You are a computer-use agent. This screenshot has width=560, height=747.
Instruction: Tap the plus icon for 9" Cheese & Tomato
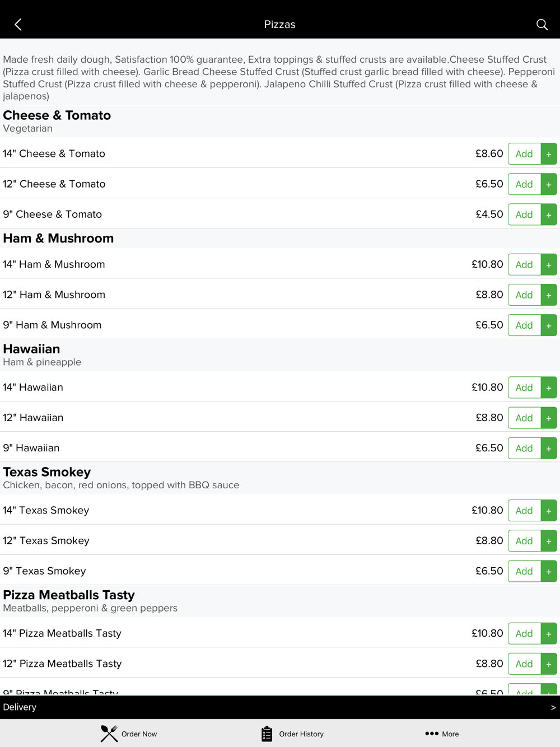coord(549,214)
